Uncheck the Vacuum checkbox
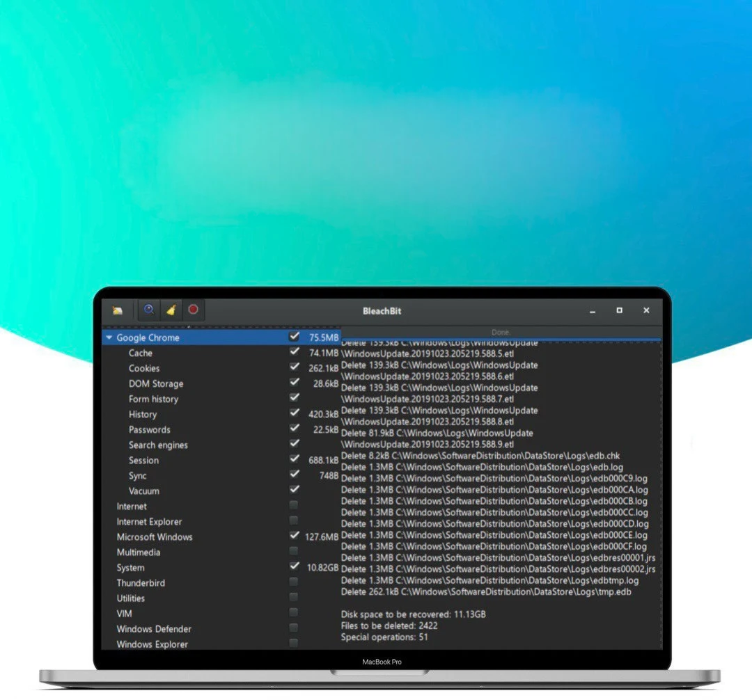This screenshot has height=700, width=752. click(x=295, y=490)
